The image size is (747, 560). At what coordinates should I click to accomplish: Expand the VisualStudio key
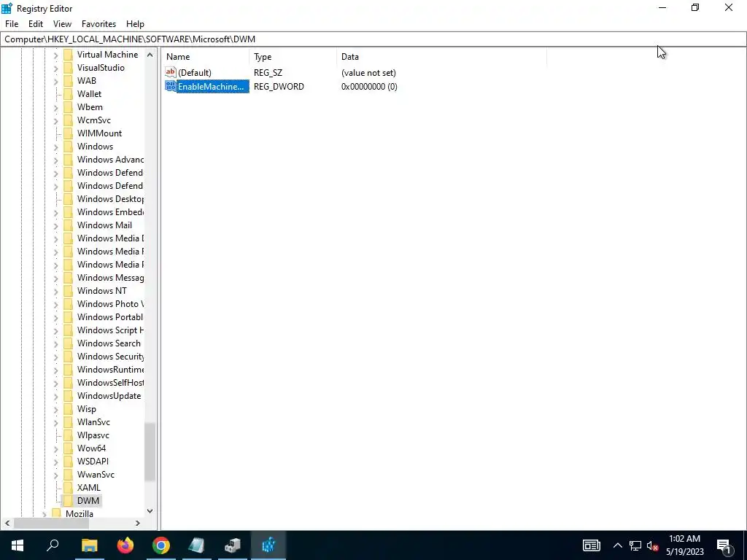(55, 68)
